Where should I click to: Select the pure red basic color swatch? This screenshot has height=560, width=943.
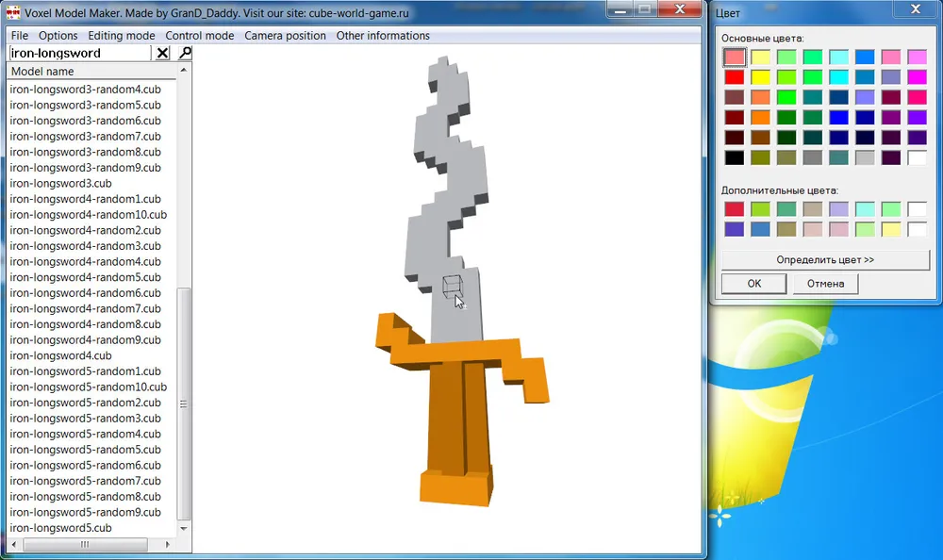(x=735, y=77)
